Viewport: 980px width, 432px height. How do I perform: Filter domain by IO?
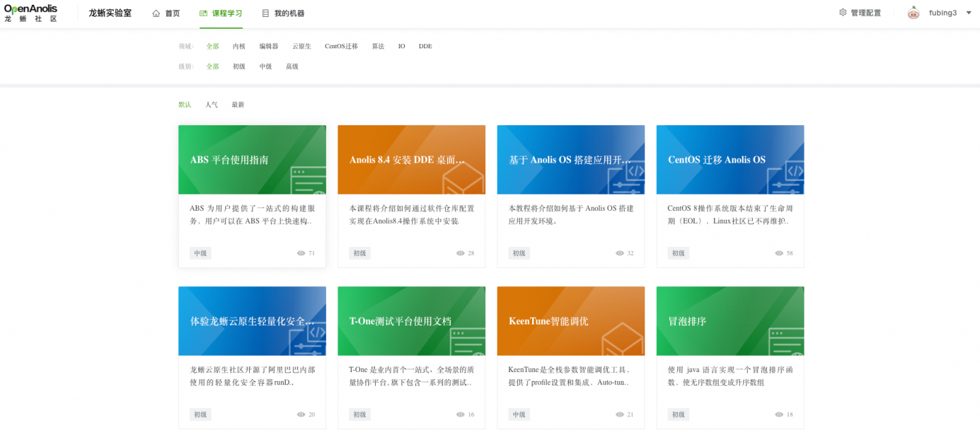pyautogui.click(x=402, y=46)
